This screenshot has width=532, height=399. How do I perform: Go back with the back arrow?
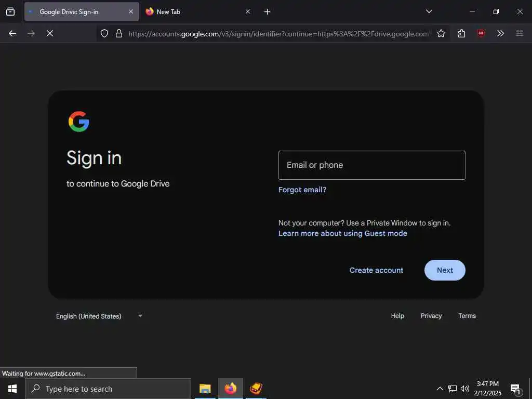pos(12,33)
